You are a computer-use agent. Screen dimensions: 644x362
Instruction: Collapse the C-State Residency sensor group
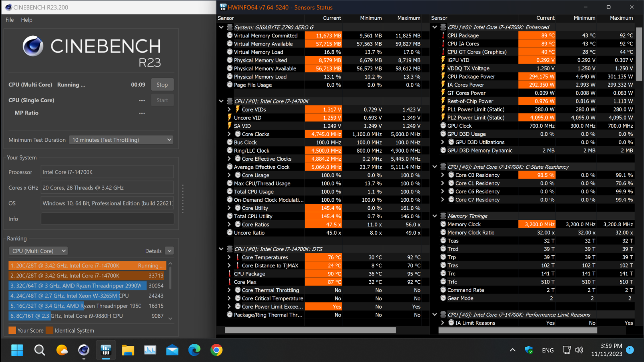pyautogui.click(x=435, y=167)
